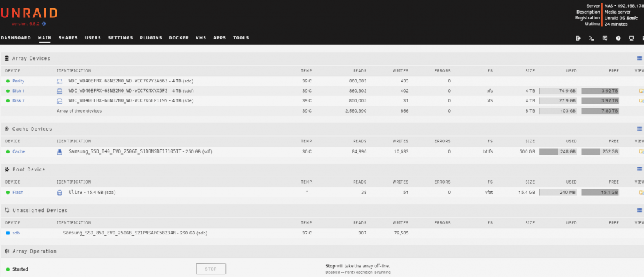Toggle the Cache Devices list view icon
Image resolution: width=644 pixels, height=277 pixels.
click(x=639, y=129)
